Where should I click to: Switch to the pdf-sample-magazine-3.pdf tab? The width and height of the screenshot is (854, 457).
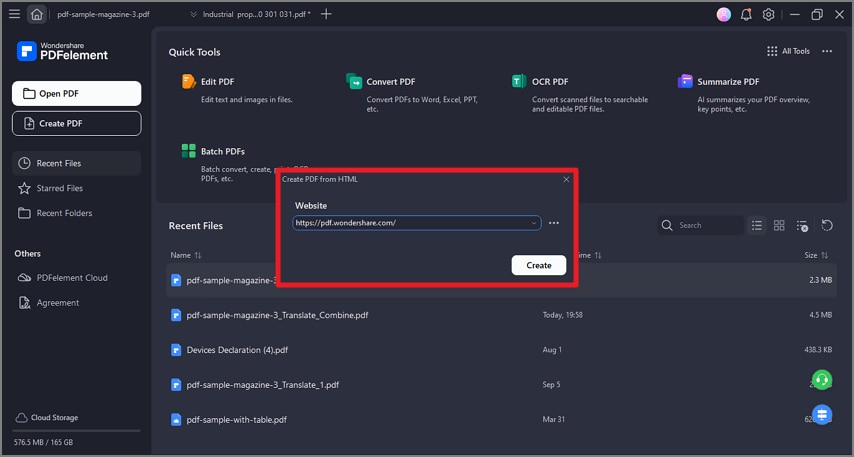(105, 14)
